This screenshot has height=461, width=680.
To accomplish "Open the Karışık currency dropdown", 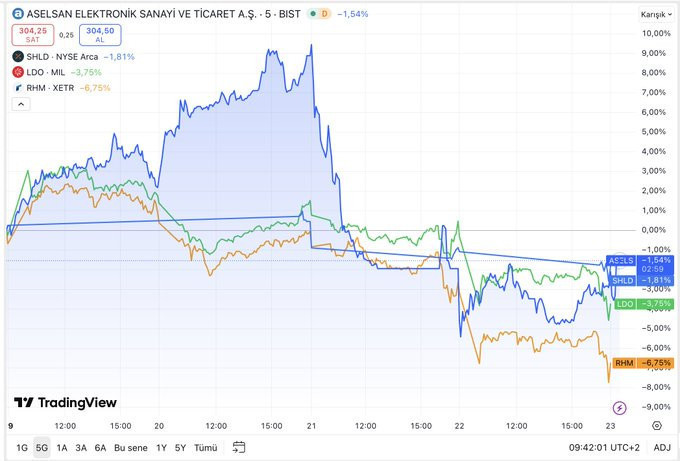I will pyautogui.click(x=655, y=15).
